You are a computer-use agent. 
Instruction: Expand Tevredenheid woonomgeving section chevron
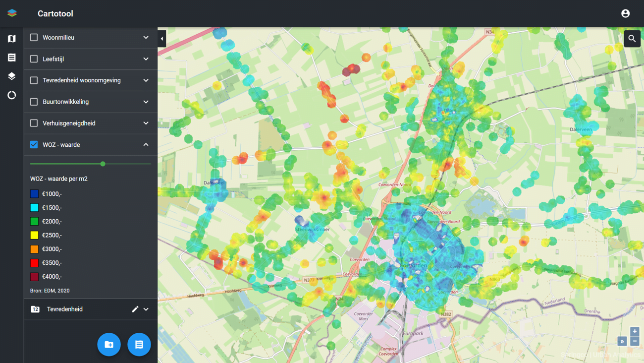pyautogui.click(x=146, y=80)
